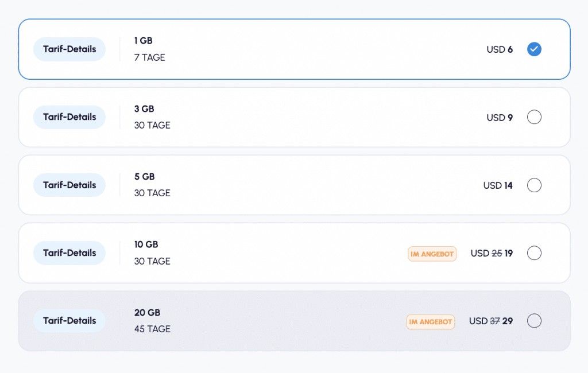
Task: Open Tarif-Details for the 3 GB plan
Action: click(x=69, y=117)
